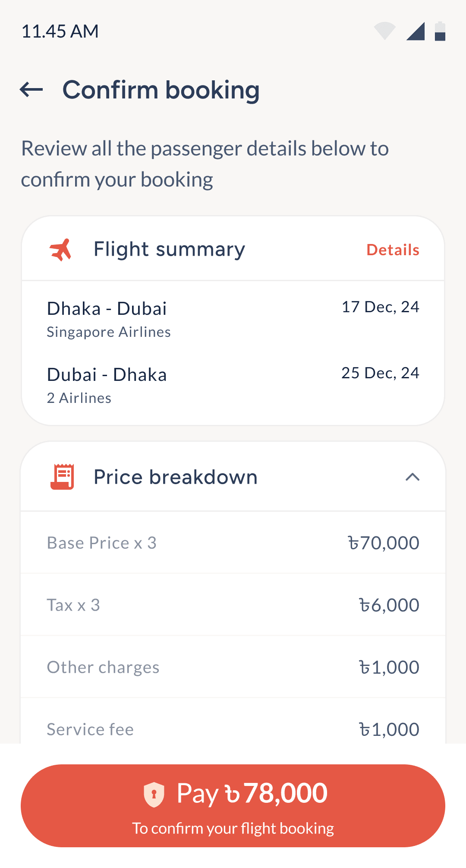Tap the battery status icon
466x868 pixels.
pyautogui.click(x=440, y=31)
